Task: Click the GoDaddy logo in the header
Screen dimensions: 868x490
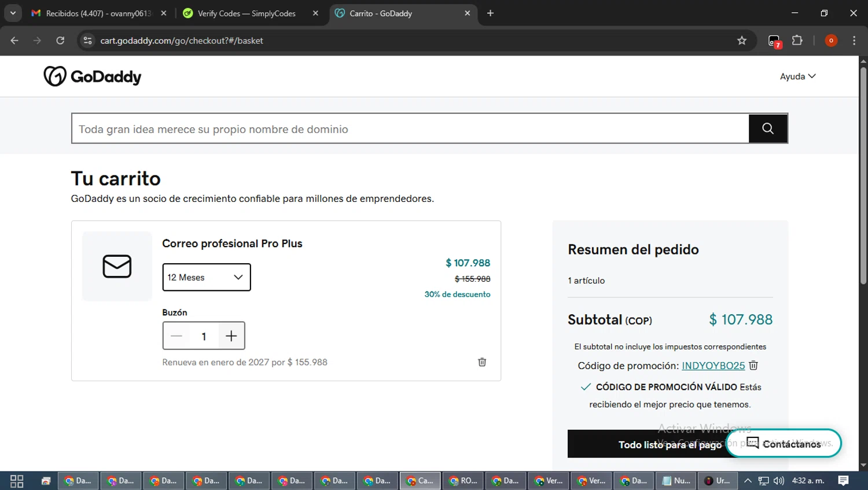Action: tap(93, 76)
